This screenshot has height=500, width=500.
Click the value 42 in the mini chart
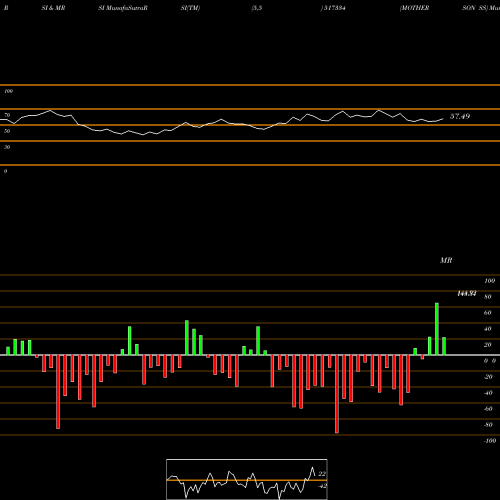(x=322, y=486)
